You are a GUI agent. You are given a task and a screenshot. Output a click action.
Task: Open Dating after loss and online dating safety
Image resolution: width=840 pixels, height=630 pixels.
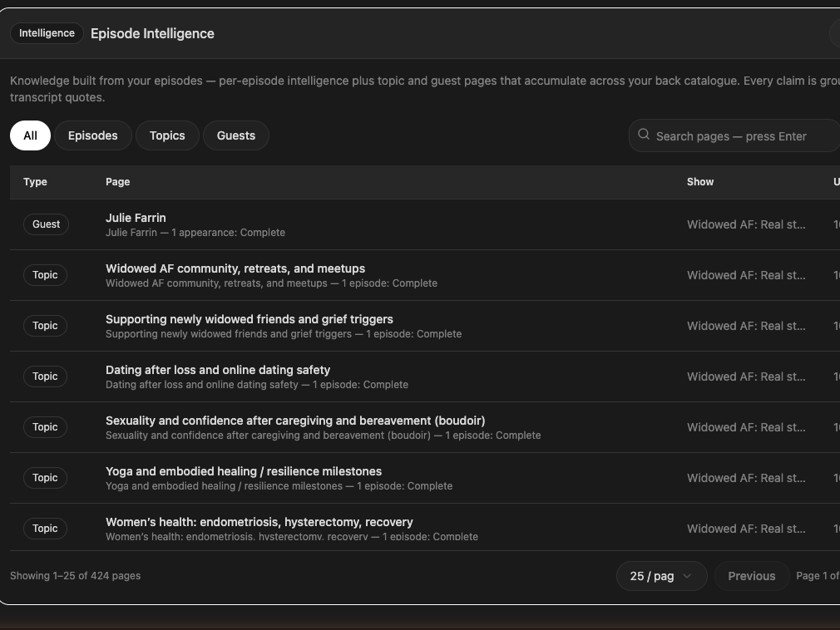218,370
